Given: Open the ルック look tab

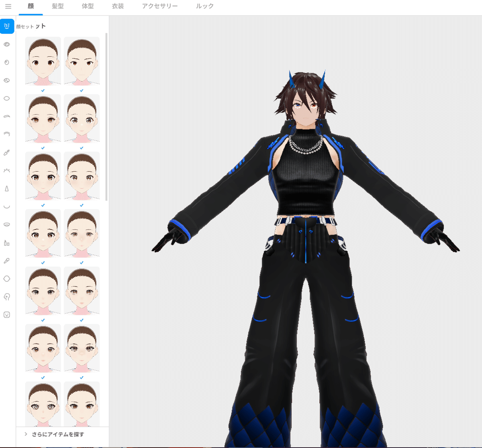Looking at the screenshot, I should coord(204,6).
